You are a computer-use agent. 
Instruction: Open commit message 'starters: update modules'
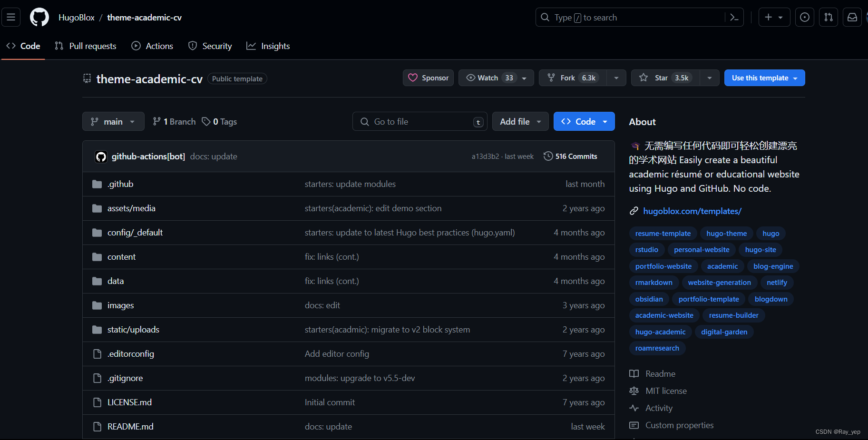350,184
